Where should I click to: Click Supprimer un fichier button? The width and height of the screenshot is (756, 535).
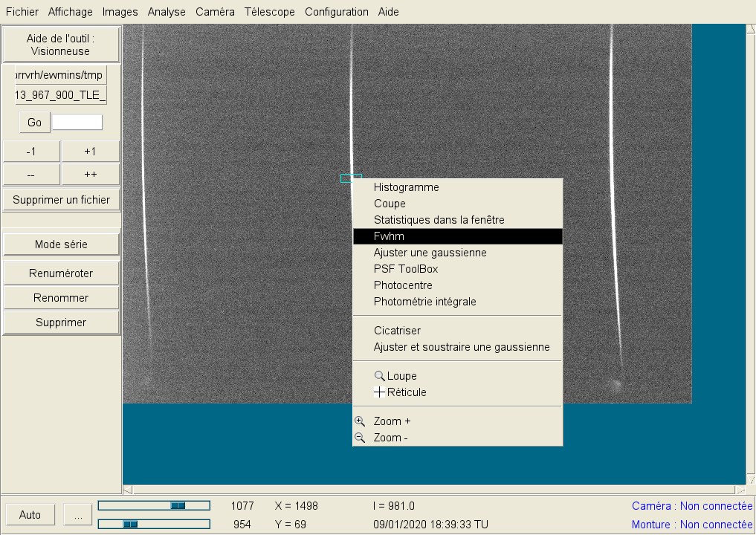(x=61, y=200)
